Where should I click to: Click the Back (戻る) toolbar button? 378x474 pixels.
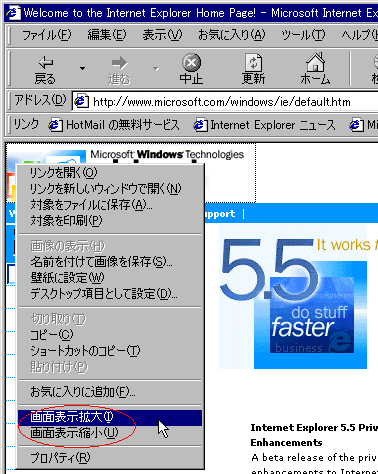coord(45,70)
